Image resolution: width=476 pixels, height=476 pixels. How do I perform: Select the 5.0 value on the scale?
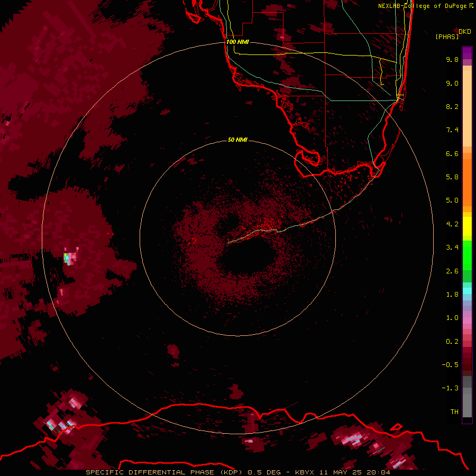click(x=452, y=200)
